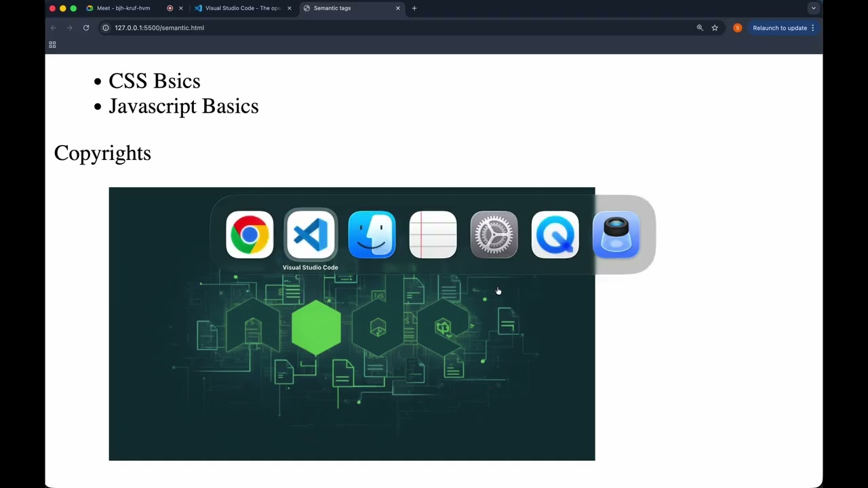868x488 pixels.
Task: Pick QuickTime Player in app switcher
Action: (555, 235)
